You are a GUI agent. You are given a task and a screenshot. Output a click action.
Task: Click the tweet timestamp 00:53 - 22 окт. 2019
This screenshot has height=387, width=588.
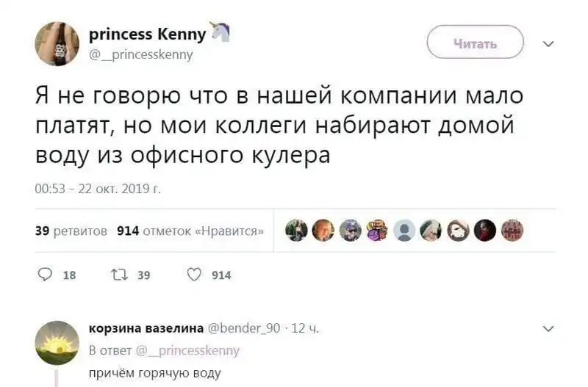pyautogui.click(x=98, y=189)
